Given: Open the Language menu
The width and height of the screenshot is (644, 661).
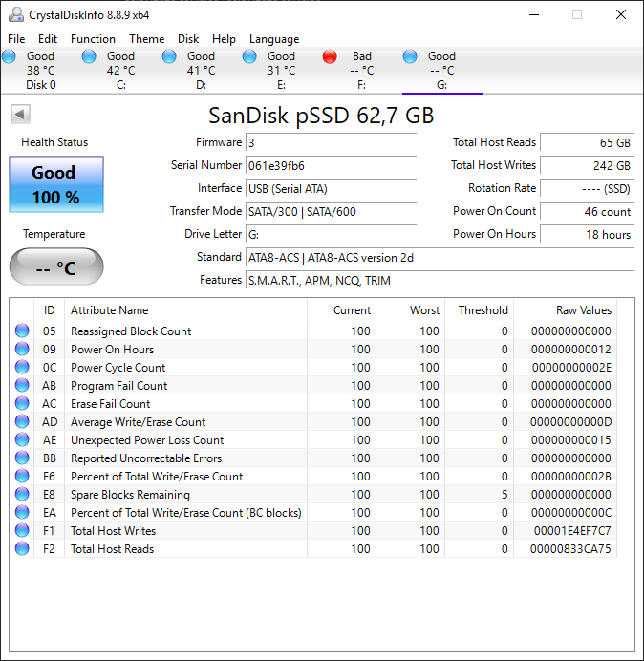Looking at the screenshot, I should tap(274, 39).
